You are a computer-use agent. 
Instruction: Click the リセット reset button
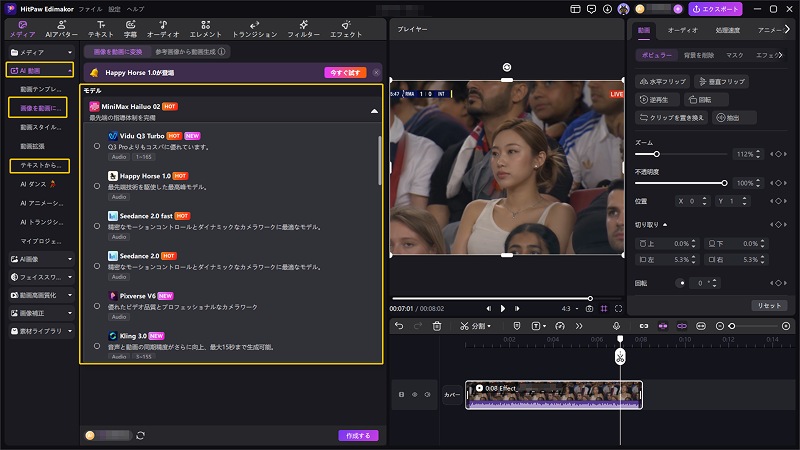click(769, 305)
